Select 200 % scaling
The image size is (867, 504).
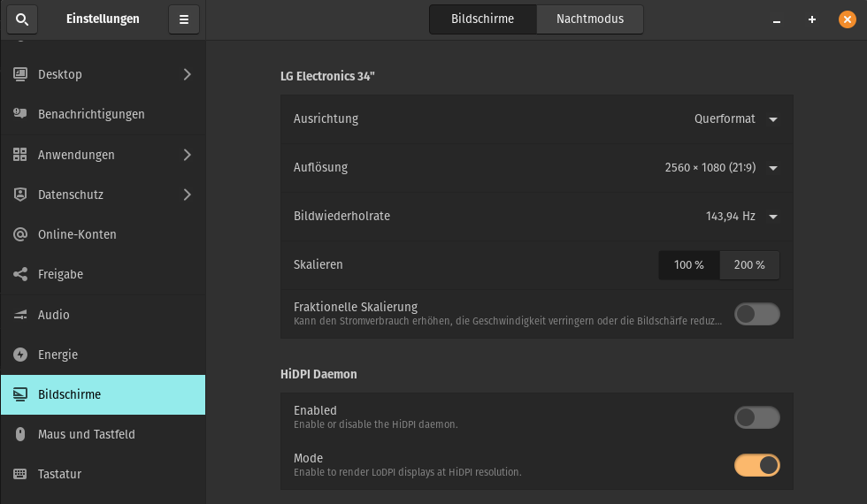(x=749, y=264)
